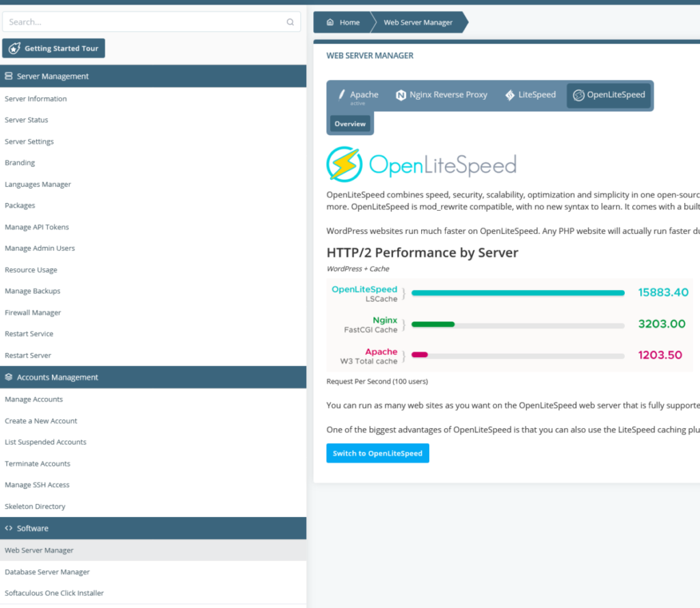The image size is (700, 608).
Task: Click the Request Per Second (100 users) caption
Action: pos(377,382)
